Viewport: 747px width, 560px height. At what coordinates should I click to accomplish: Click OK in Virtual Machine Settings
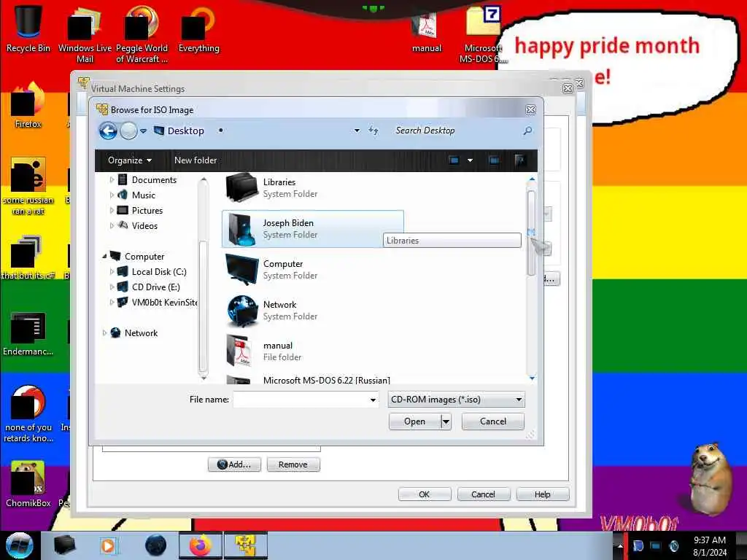[x=424, y=494]
